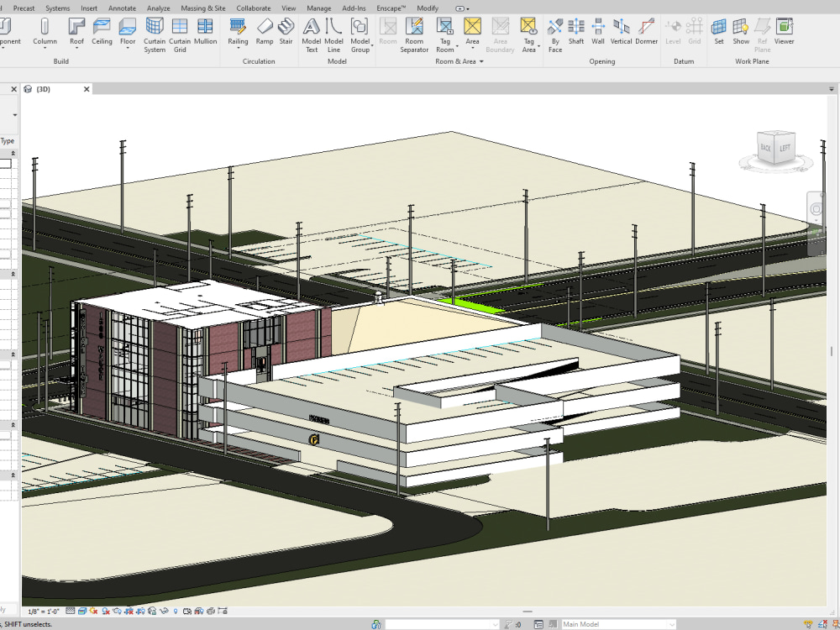Select the Floor tool

127,34
